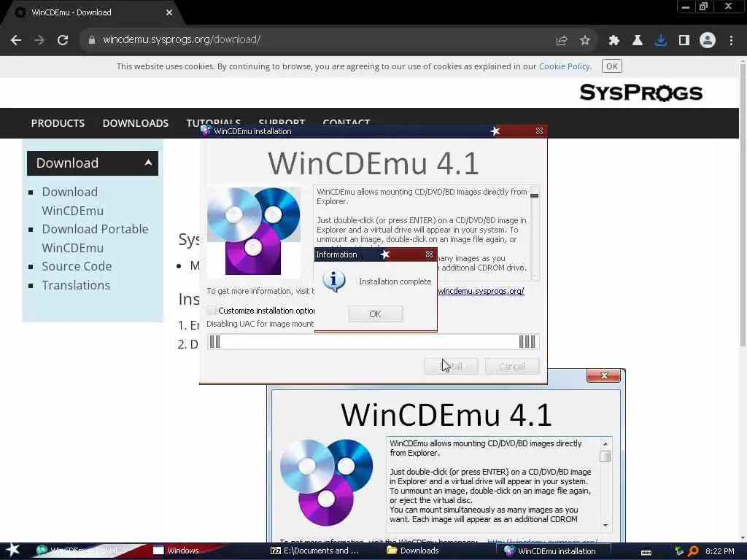747x560 pixels.
Task: Toggle browser side panel icon
Action: pyautogui.click(x=684, y=41)
